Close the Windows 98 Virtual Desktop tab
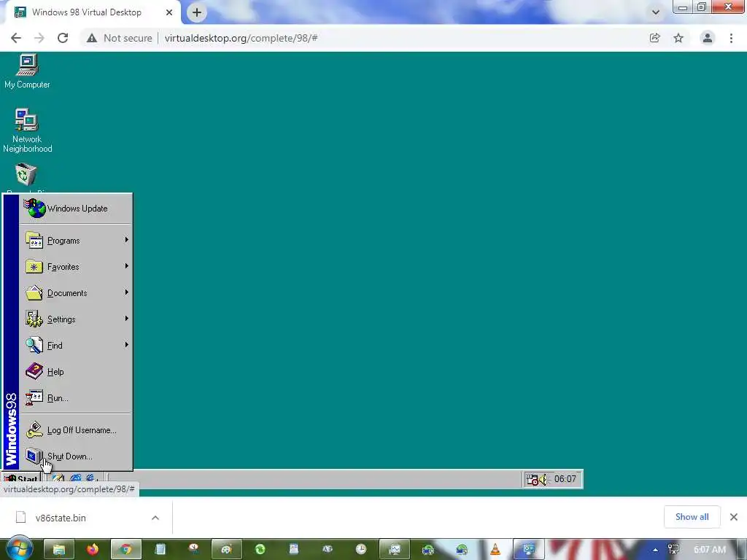The width and height of the screenshot is (747, 560). [x=169, y=12]
